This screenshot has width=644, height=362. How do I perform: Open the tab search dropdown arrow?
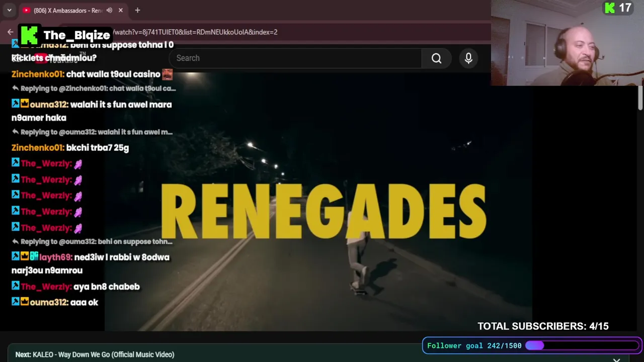(x=9, y=10)
